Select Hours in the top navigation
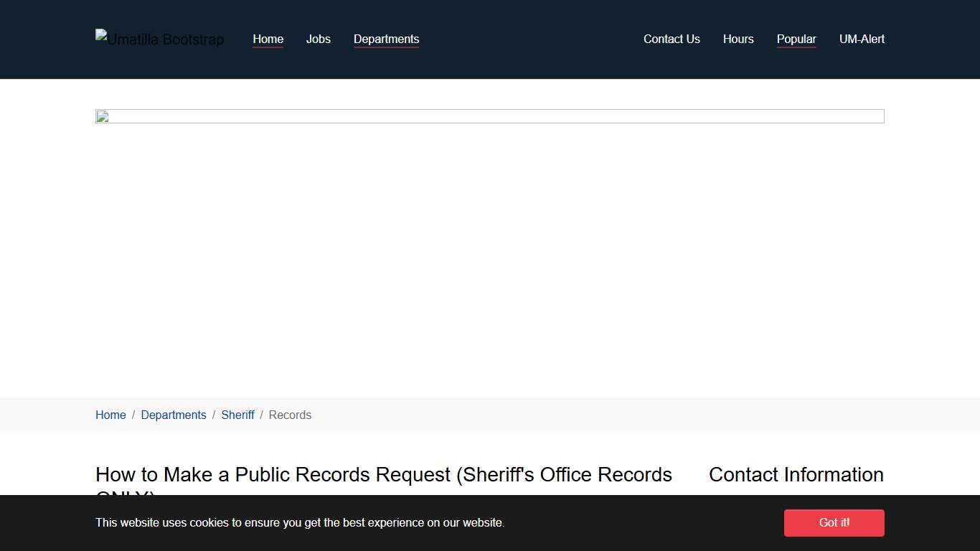Image resolution: width=980 pixels, height=551 pixels. [x=738, y=39]
